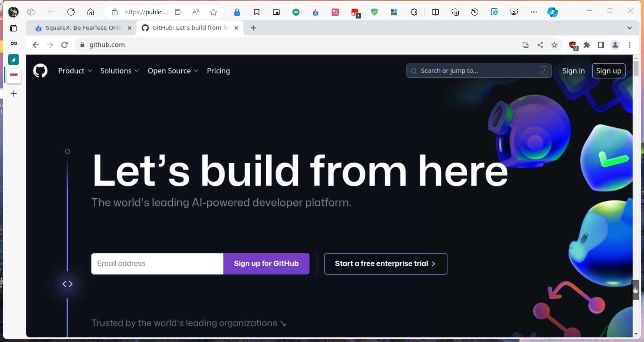644x342 pixels.
Task: Add new vertical tab plus icon
Action: click(14, 94)
